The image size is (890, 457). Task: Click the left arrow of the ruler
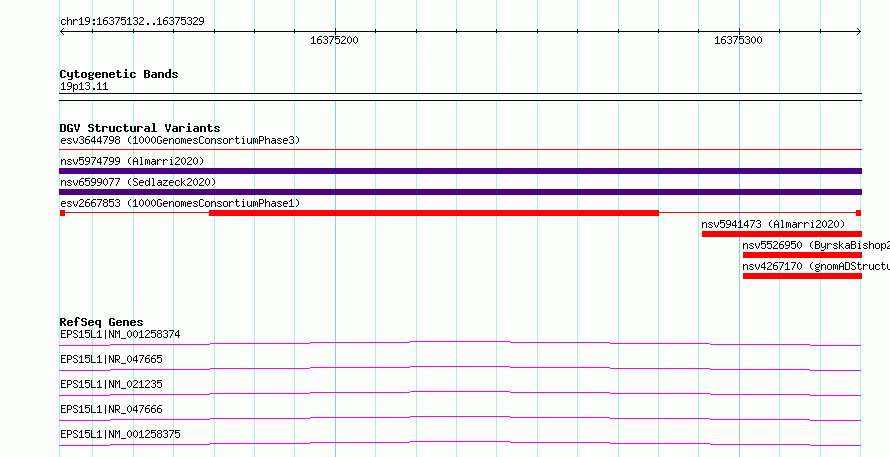62,32
